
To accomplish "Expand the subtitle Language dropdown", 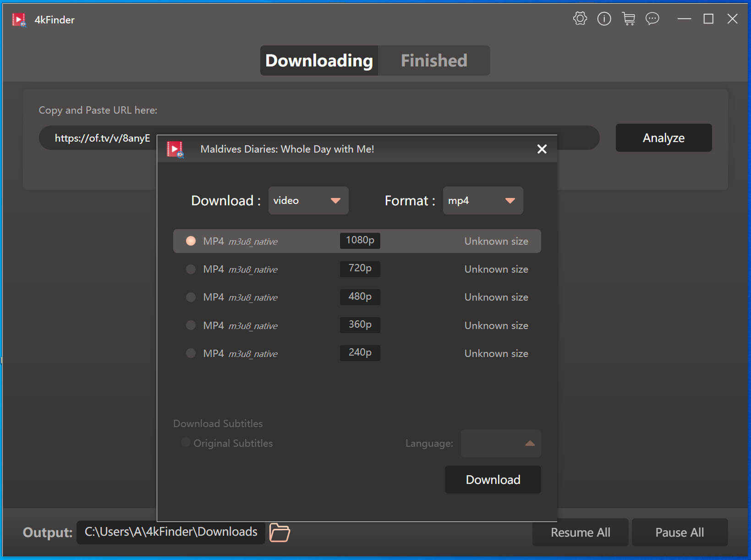I will [501, 443].
